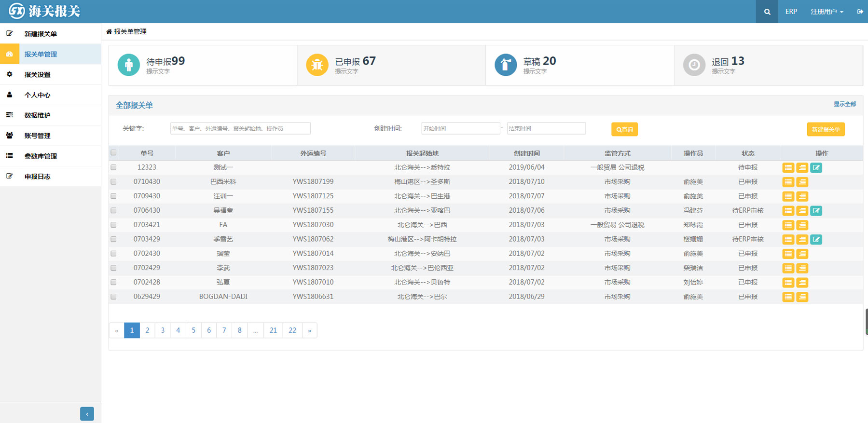Click second list icon for order 0702428
Viewport: 868px width, 423px height.
pyautogui.click(x=802, y=283)
